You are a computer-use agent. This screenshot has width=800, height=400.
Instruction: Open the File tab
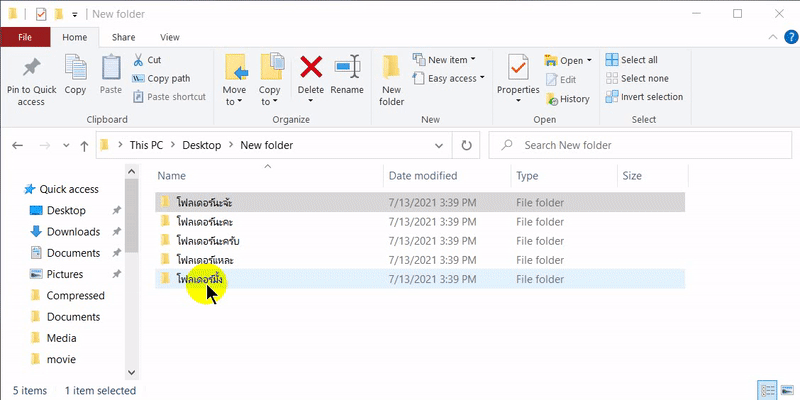tap(25, 37)
